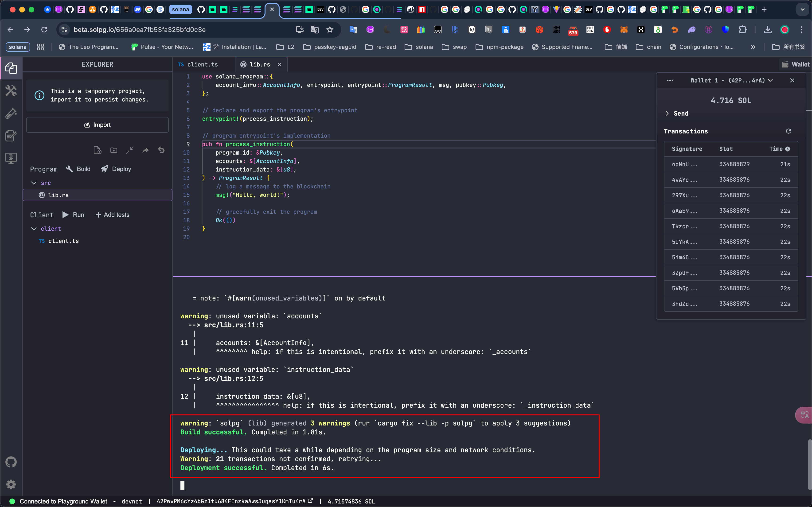
Task: Click the devnet network status text
Action: click(132, 501)
